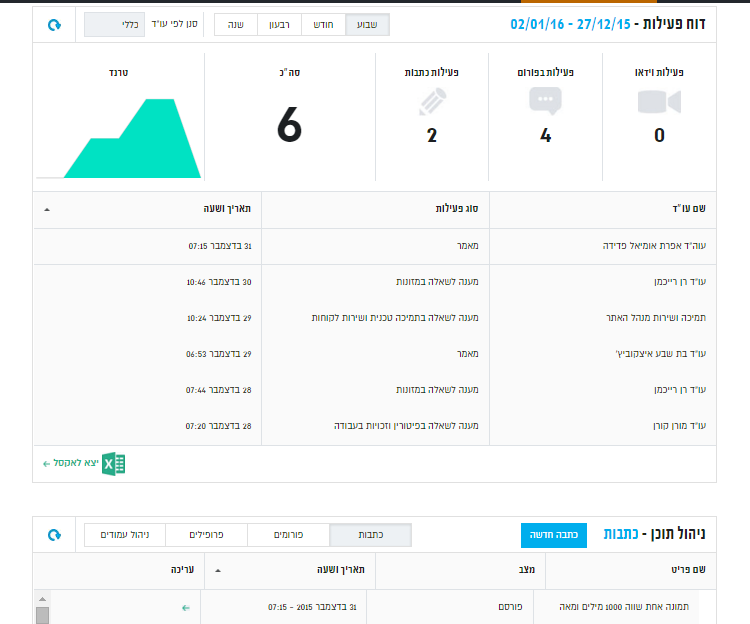The height and width of the screenshot is (624, 750).
Task: Select the שנה period tab
Action: click(236, 24)
